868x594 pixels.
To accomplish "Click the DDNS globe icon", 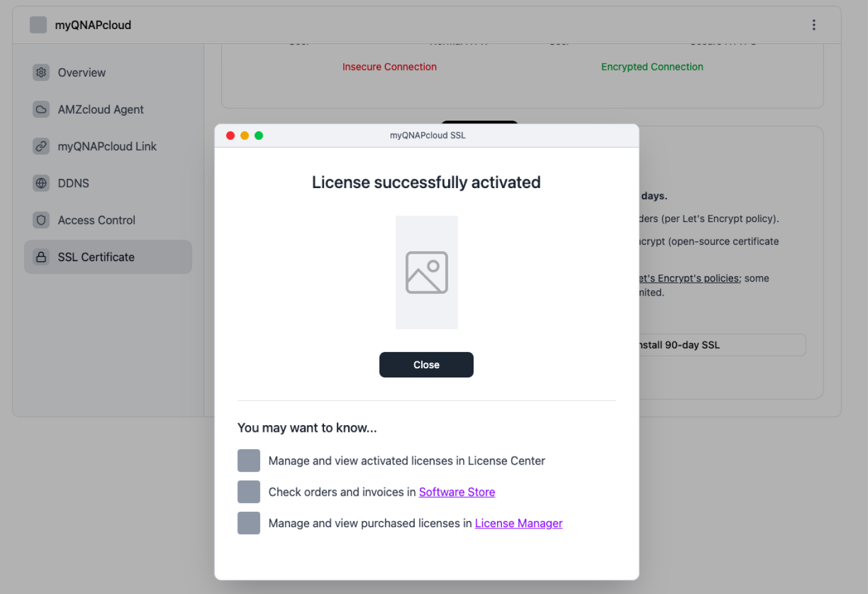I will [41, 183].
